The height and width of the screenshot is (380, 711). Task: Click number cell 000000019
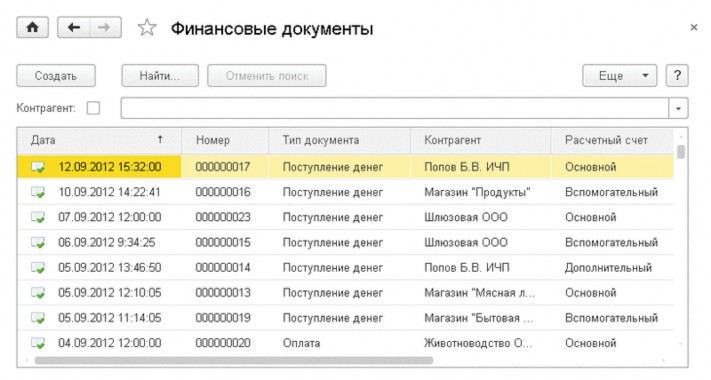(223, 318)
